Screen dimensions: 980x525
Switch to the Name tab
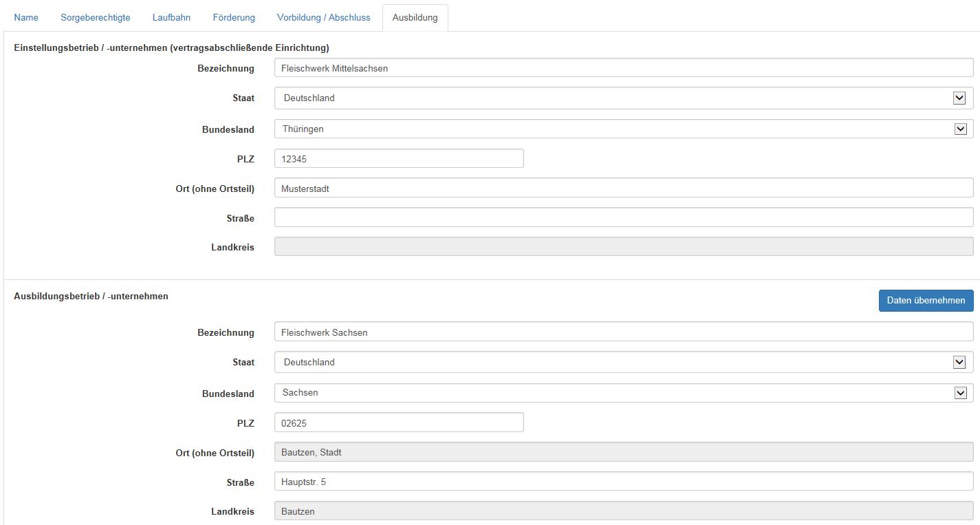26,17
